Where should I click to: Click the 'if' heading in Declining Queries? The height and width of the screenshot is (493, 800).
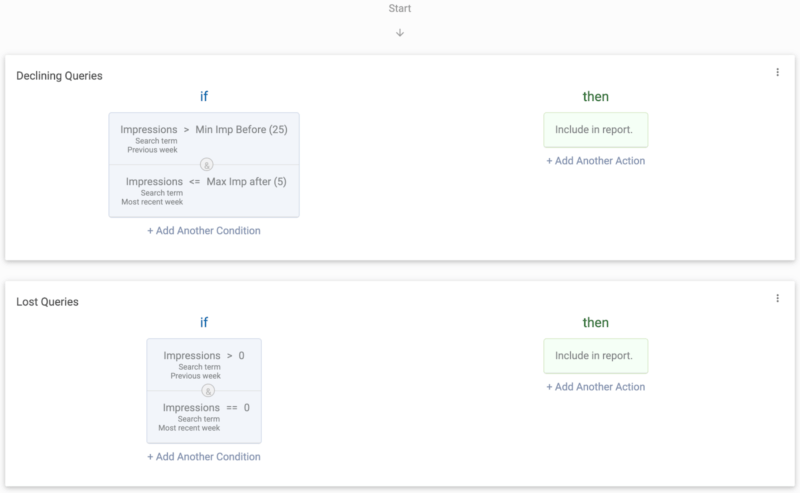coord(204,96)
